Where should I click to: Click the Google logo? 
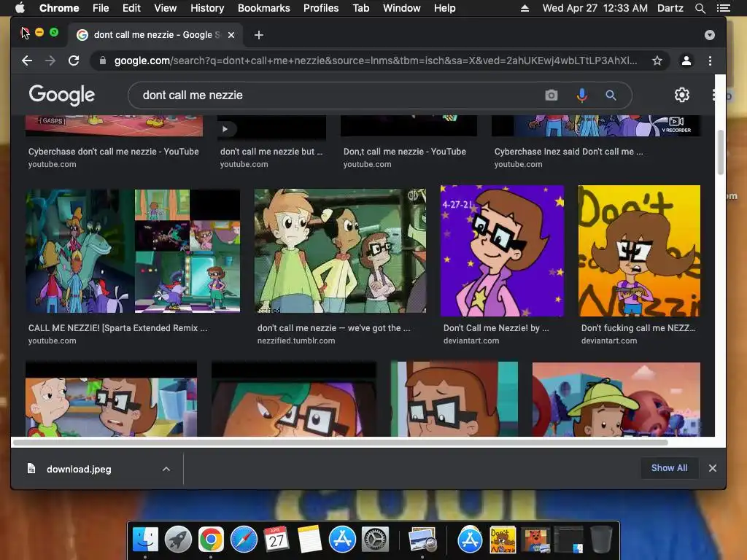[62, 95]
